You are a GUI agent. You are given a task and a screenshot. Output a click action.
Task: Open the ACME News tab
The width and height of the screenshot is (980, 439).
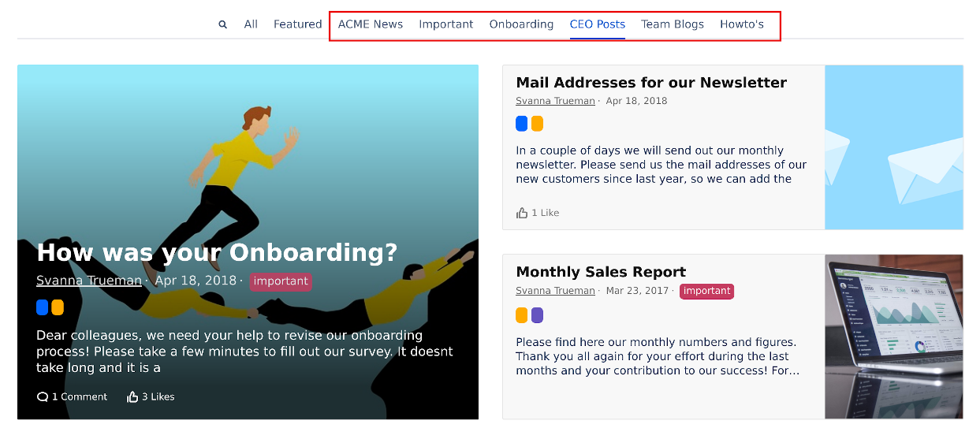[x=371, y=24]
